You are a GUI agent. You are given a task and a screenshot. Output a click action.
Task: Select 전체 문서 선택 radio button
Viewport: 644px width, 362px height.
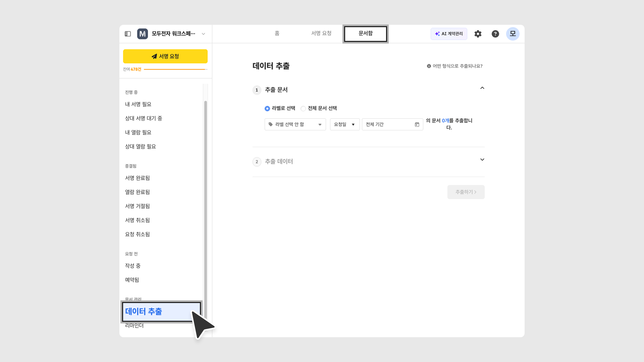303,108
